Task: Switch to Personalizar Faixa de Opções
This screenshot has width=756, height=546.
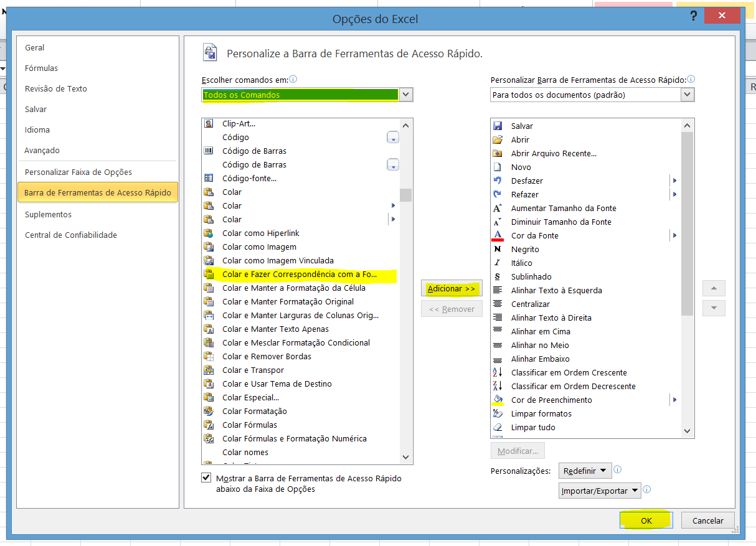Action: coord(98,172)
